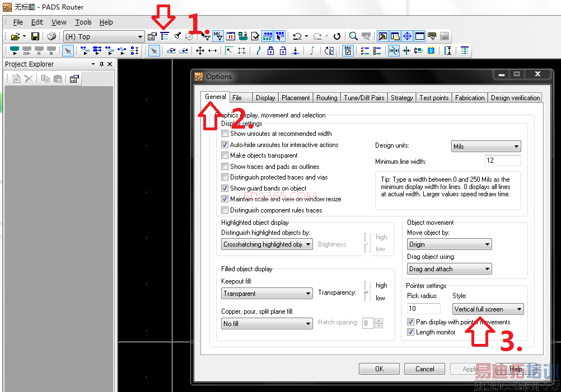
Task: Click the flashlight highlight icon
Action: click(x=177, y=36)
